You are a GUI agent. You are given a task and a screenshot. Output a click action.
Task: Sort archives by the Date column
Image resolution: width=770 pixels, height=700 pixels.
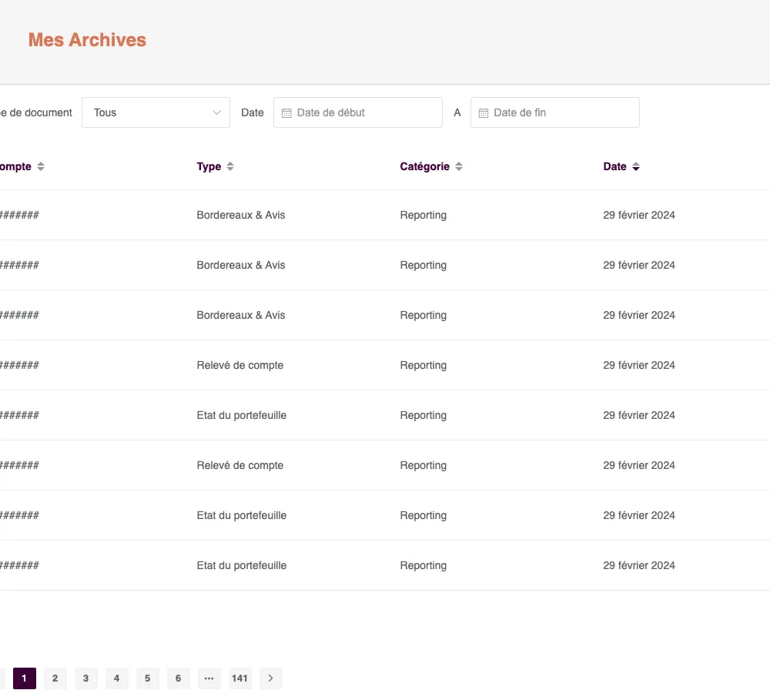coord(634,166)
